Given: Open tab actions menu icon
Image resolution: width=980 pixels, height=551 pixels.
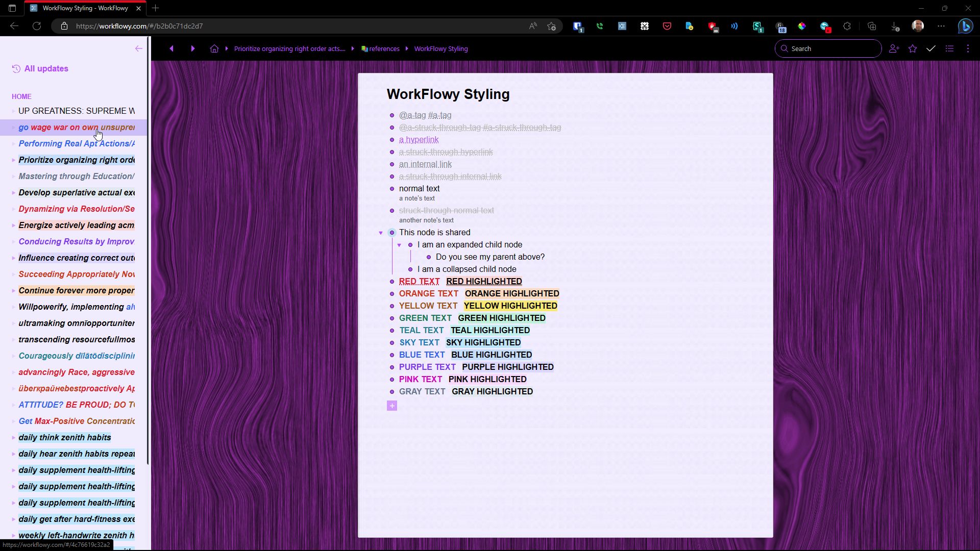Looking at the screenshot, I should click(12, 8).
